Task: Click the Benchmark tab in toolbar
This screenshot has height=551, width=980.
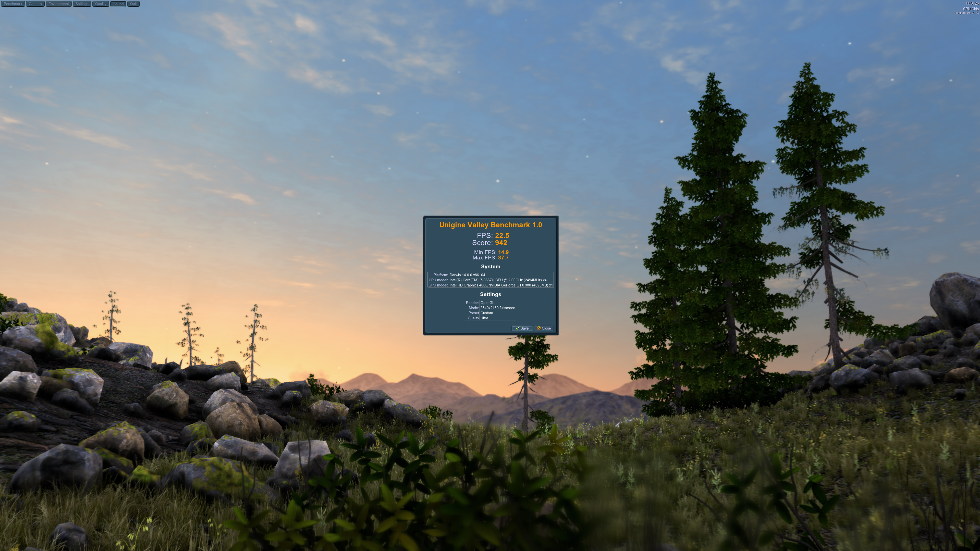Action: 13,3
